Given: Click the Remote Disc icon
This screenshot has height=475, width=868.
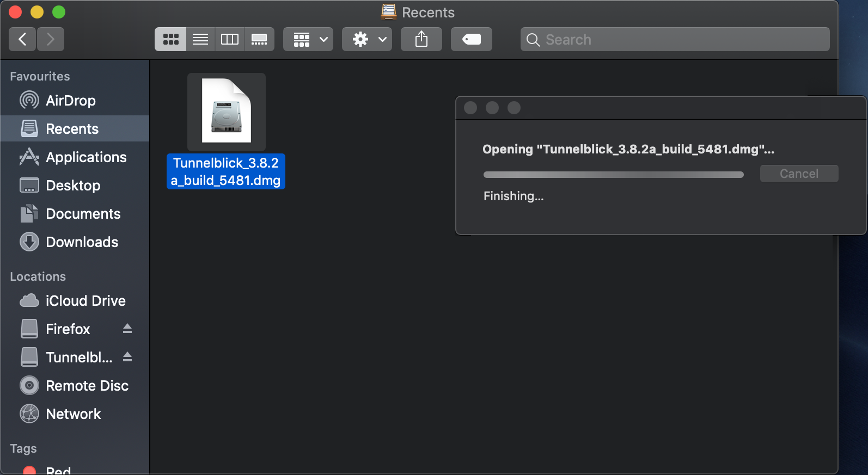Looking at the screenshot, I should click(x=29, y=385).
